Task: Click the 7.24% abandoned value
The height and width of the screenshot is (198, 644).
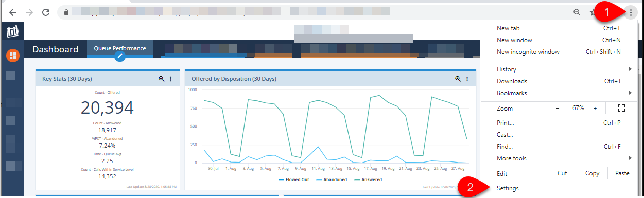Action: click(x=107, y=146)
